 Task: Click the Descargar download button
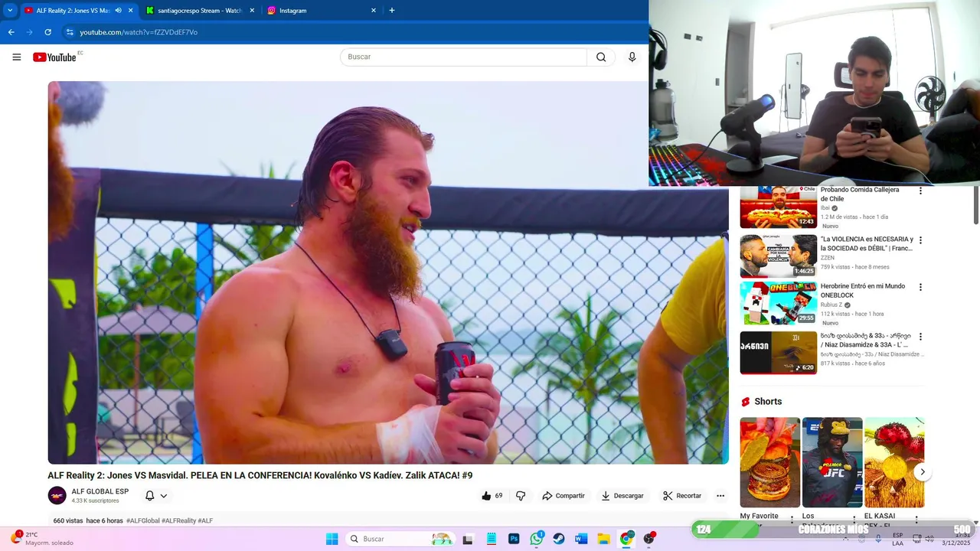622,496
